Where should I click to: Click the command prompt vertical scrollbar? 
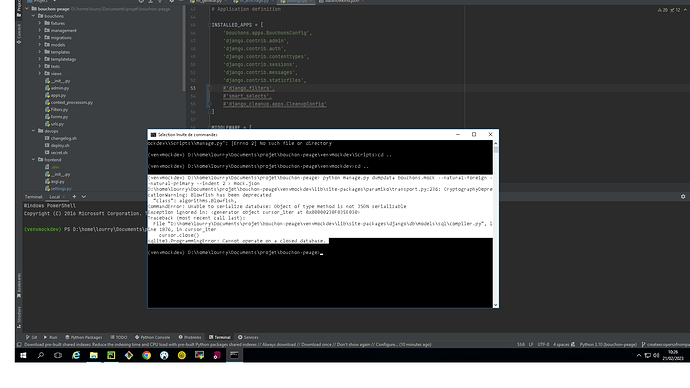pos(496,224)
